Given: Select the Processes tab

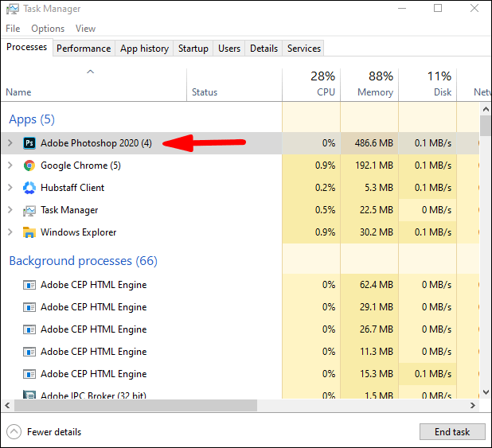Looking at the screenshot, I should 27,47.
